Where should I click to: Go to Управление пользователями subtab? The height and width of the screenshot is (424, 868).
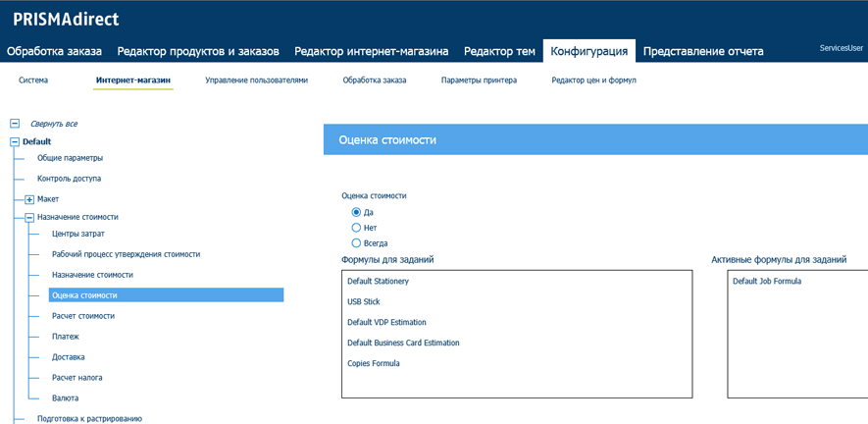[256, 80]
